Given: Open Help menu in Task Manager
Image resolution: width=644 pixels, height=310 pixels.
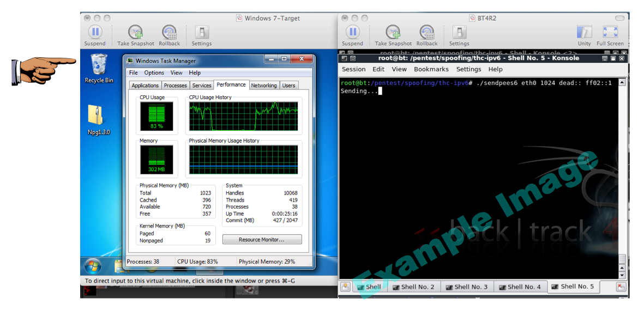Looking at the screenshot, I should [x=195, y=72].
